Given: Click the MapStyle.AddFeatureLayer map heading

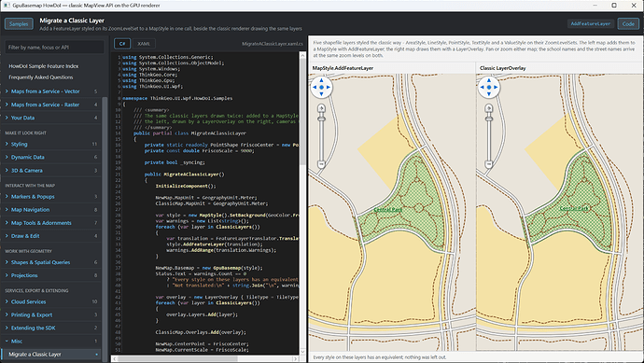Looking at the screenshot, I should 343,68.
